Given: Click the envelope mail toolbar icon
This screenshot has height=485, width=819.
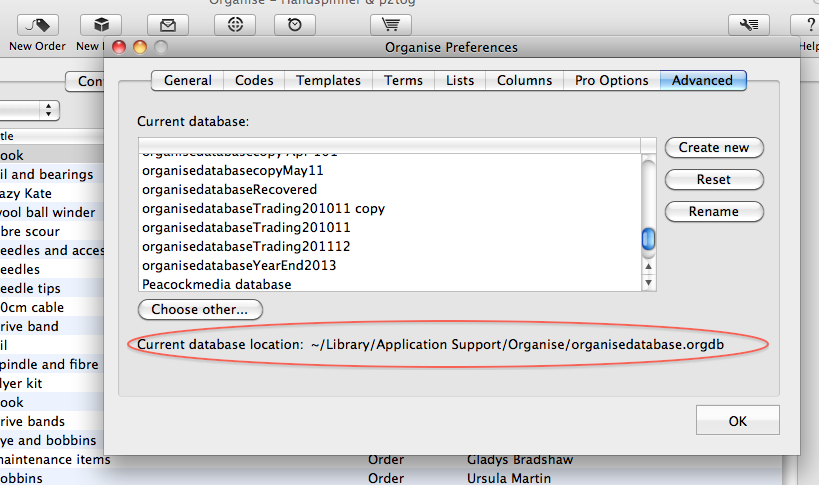Looking at the screenshot, I should click(167, 25).
